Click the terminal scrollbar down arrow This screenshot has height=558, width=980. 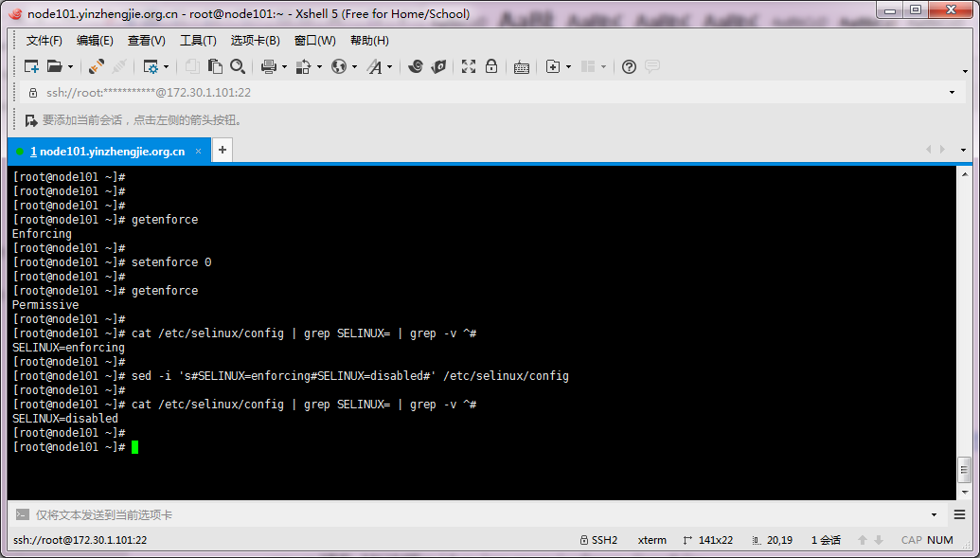coord(965,492)
